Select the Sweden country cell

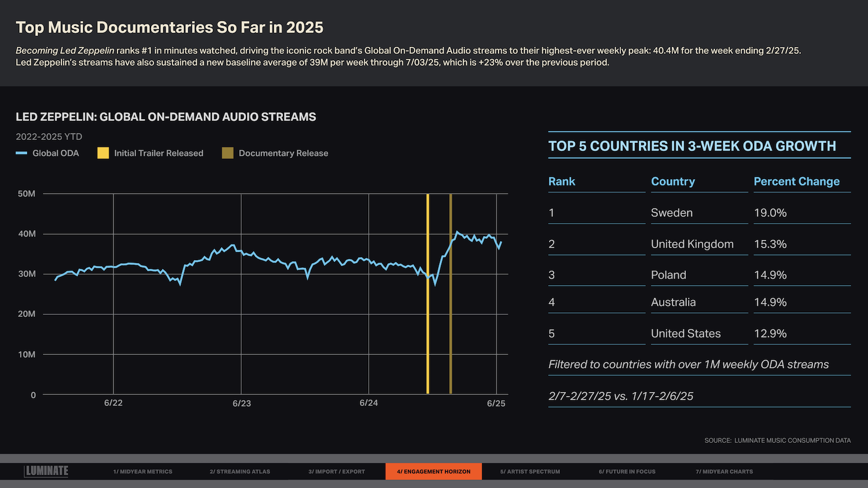click(x=672, y=213)
